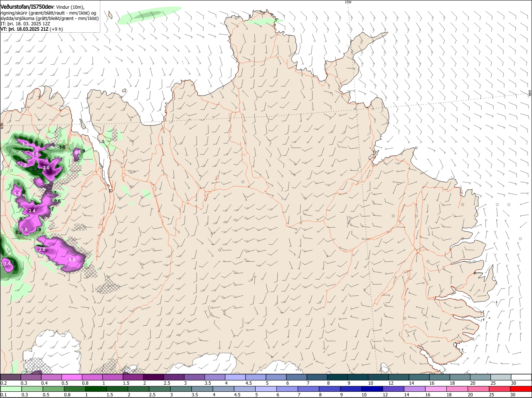Screen dimensions: 532x398
Task: Click the 'IT: þri. 18. 03. 2025 12Z' line
Action: coord(26,24)
